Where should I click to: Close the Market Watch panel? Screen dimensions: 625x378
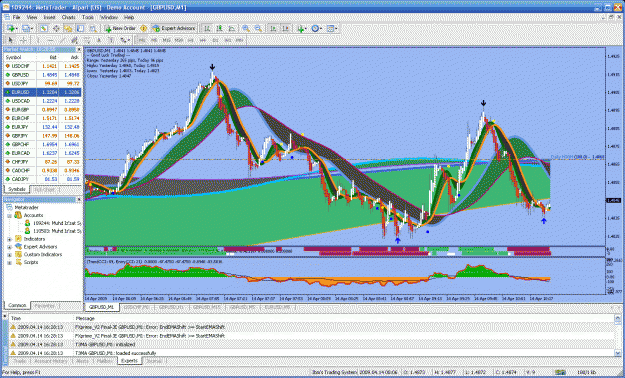[79, 49]
